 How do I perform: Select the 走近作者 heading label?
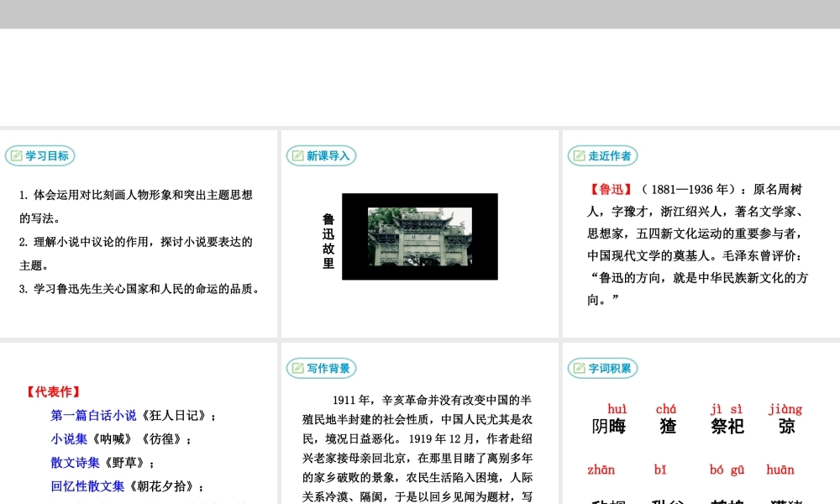[x=610, y=156]
